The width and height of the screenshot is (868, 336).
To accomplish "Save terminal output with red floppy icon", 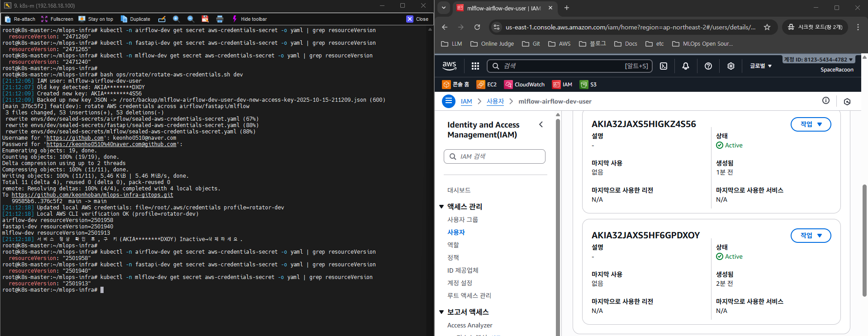I will [x=205, y=19].
